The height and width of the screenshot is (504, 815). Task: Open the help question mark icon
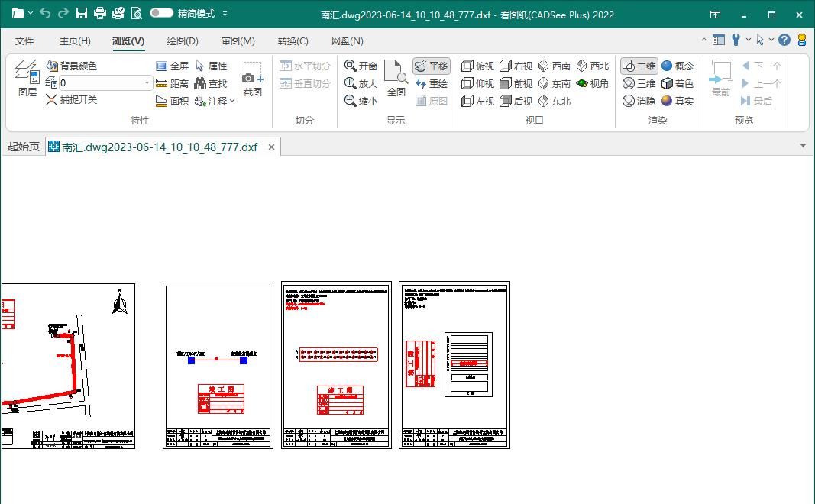(784, 40)
